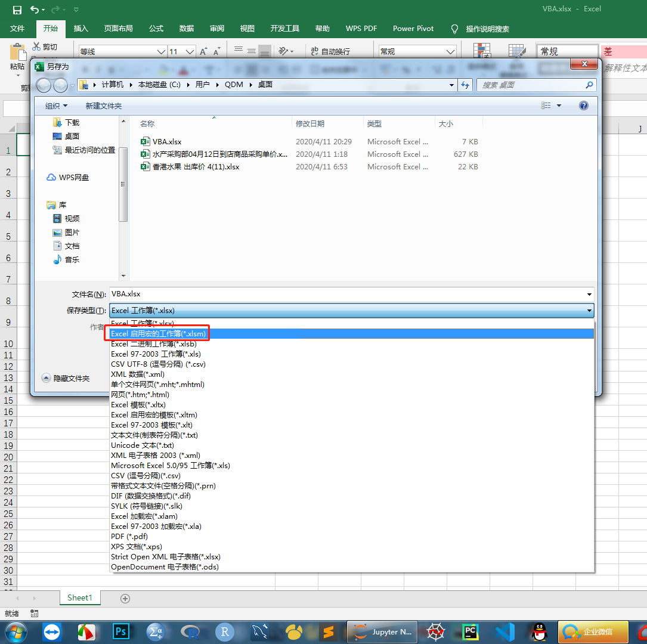The image size is (647, 644).
Task: Collapse folders via 隐藏文件夹
Action: click(66, 378)
